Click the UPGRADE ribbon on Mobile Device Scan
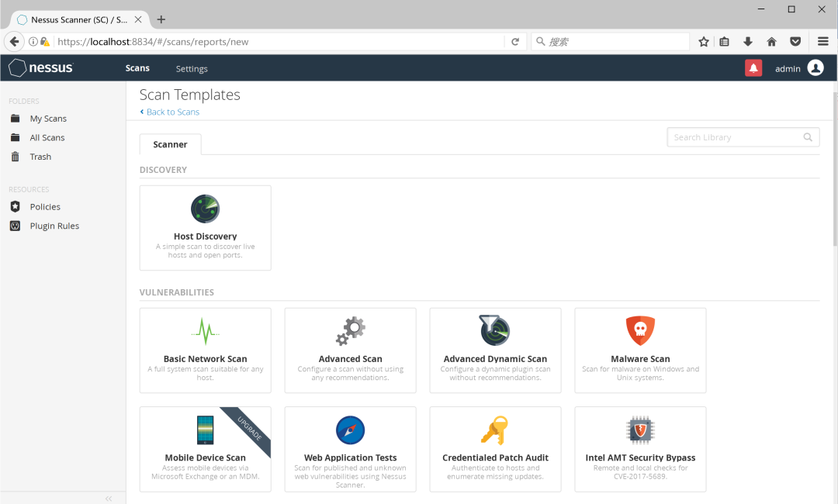This screenshot has width=838, height=504. point(250,428)
